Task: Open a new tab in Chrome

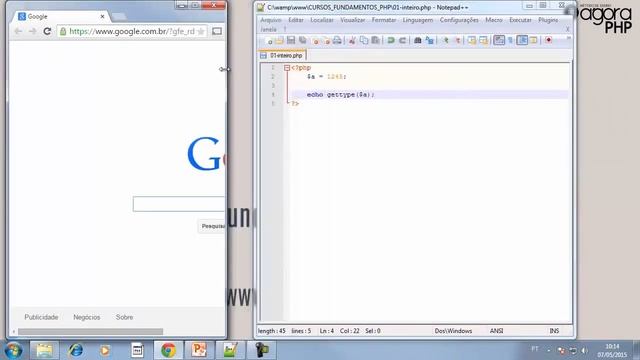Action: 119,17
